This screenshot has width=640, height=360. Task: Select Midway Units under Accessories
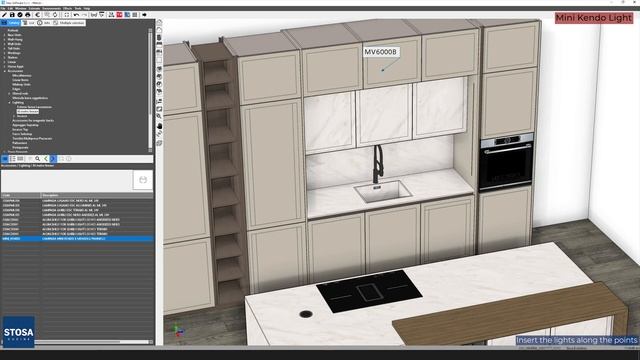[21, 84]
